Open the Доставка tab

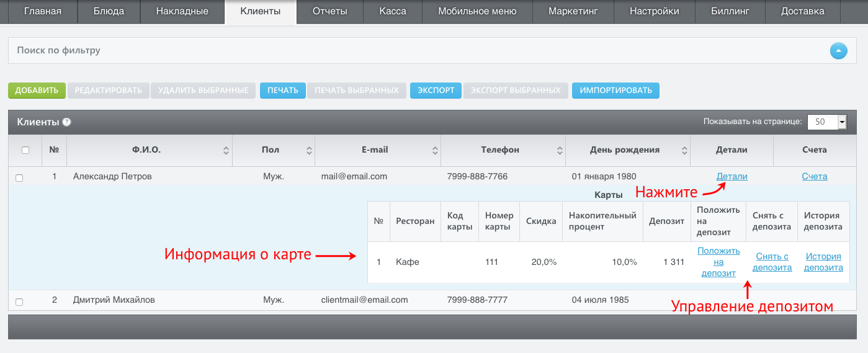(803, 11)
